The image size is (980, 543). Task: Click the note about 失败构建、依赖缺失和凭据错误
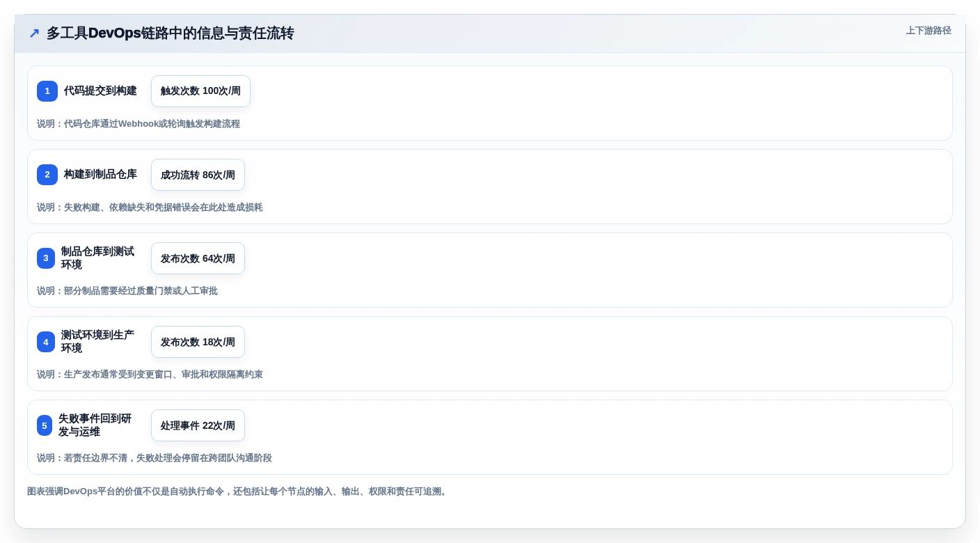(x=150, y=207)
